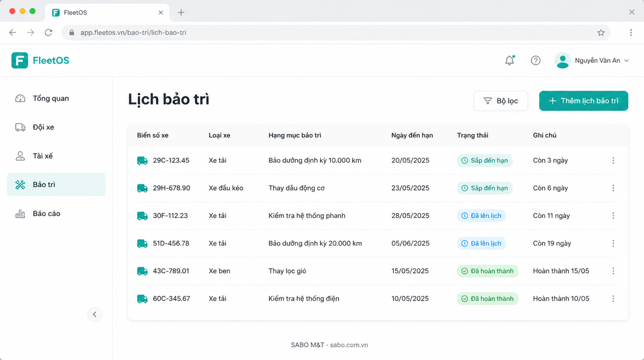Image resolution: width=644 pixels, height=360 pixels.
Task: Click Sắp đến hạn badge for 29C-123.45
Action: [x=484, y=160]
